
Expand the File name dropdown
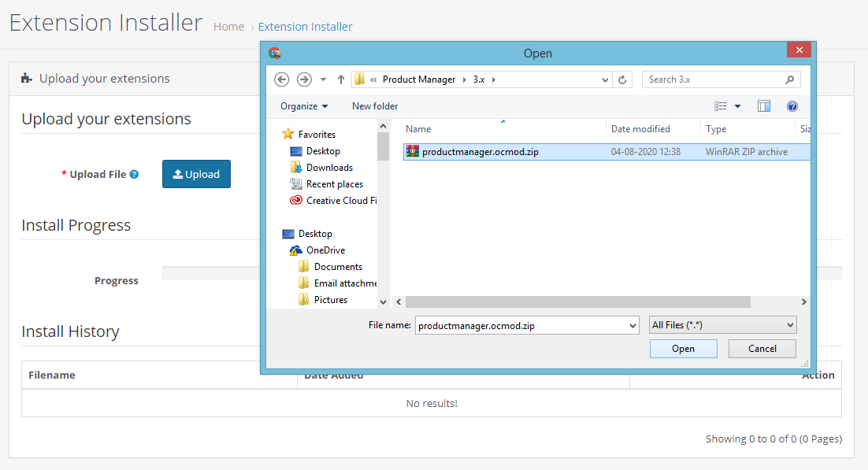click(x=632, y=325)
